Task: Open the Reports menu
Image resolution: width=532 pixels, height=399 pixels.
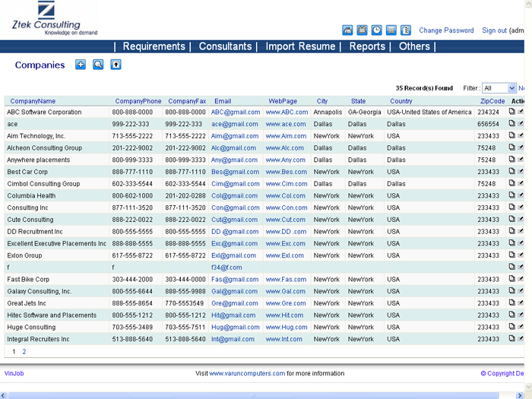Action: coord(367,46)
